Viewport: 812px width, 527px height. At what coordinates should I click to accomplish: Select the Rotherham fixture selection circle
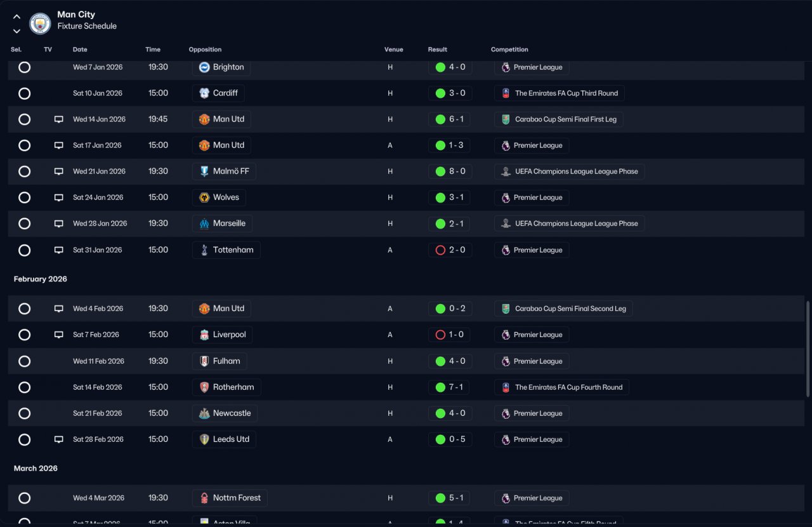pos(24,387)
